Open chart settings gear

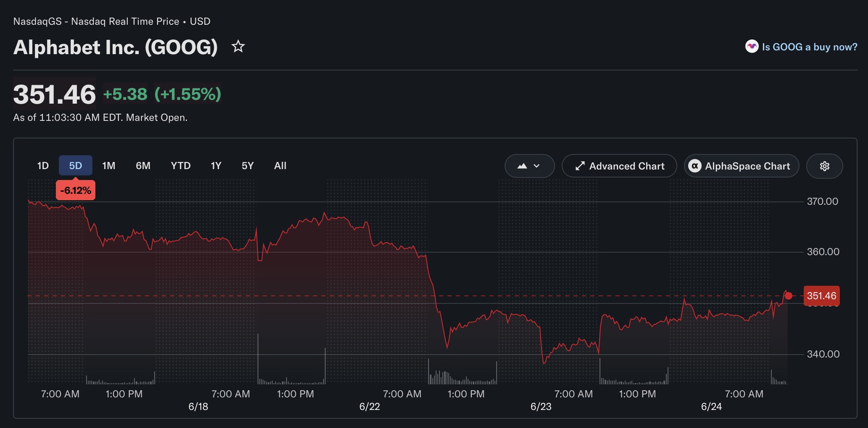tap(825, 166)
